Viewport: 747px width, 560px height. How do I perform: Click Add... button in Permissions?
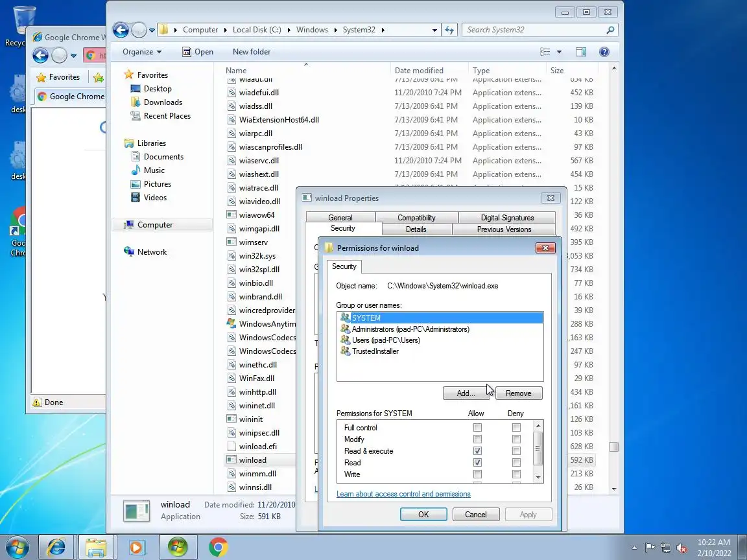coord(466,393)
